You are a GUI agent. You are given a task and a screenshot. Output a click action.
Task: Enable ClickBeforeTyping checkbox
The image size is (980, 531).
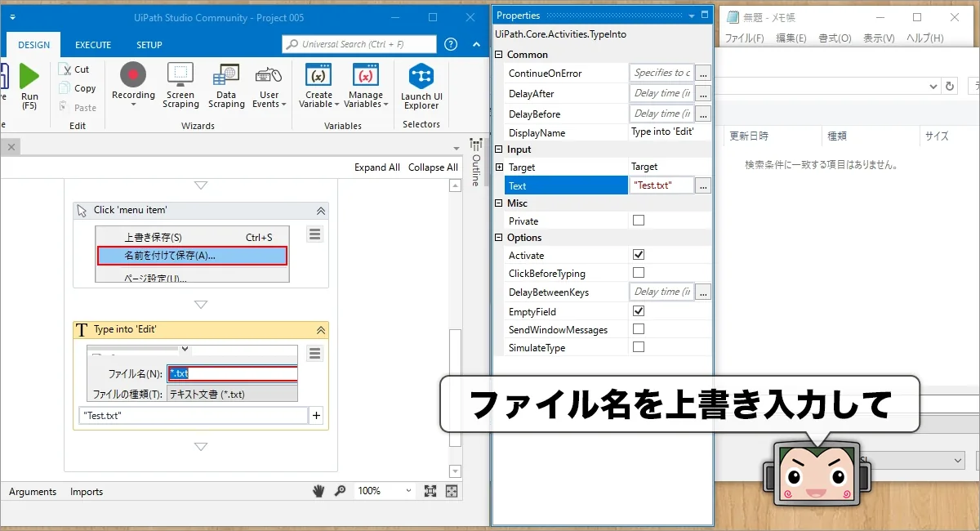pos(639,273)
